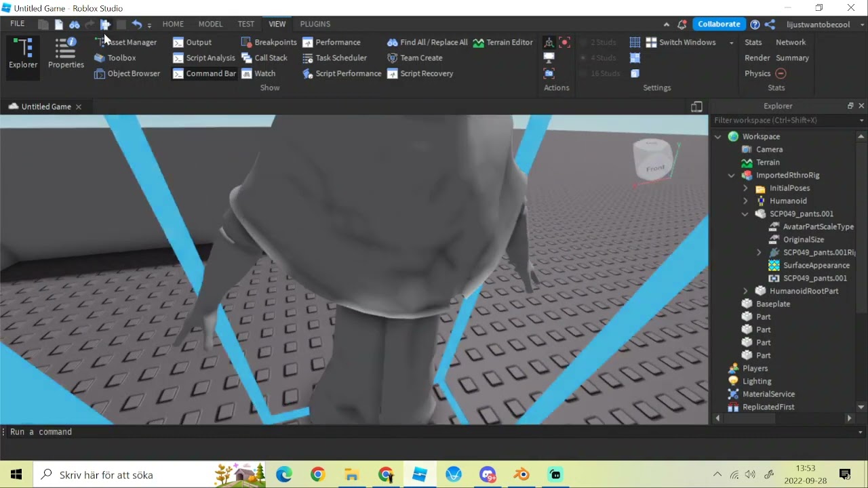Select SurfaceAppearance in Explorer
The height and width of the screenshot is (488, 868).
(x=816, y=266)
